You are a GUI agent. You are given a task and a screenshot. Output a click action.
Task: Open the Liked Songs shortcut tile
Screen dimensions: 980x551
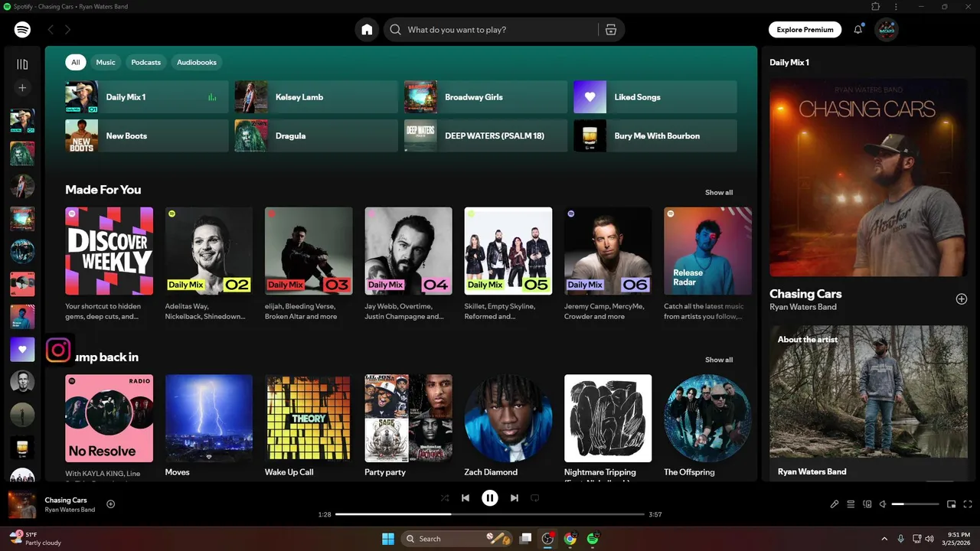pyautogui.click(x=655, y=97)
